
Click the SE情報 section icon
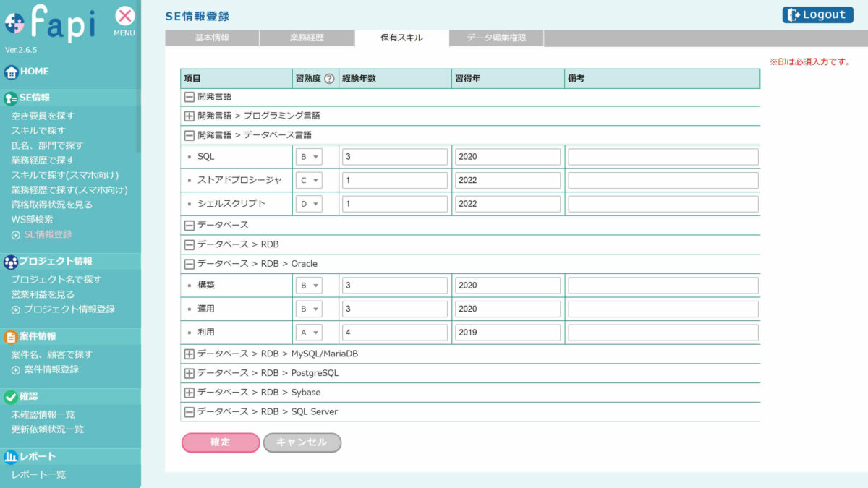pos(11,98)
